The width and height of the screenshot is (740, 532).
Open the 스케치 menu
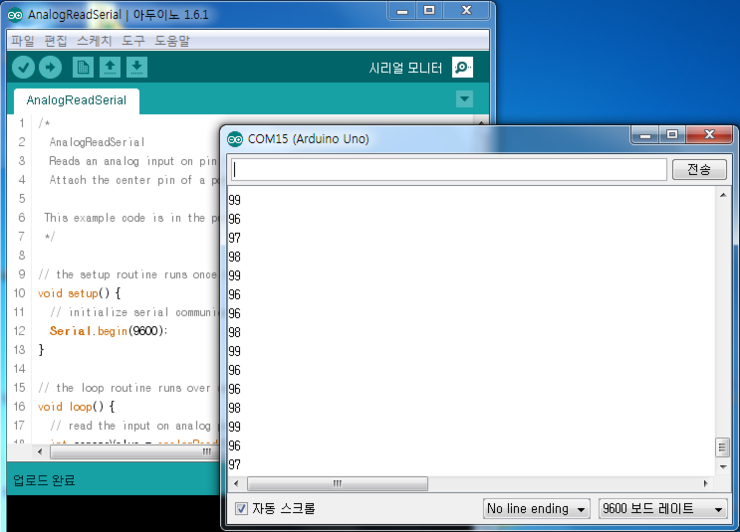94,41
